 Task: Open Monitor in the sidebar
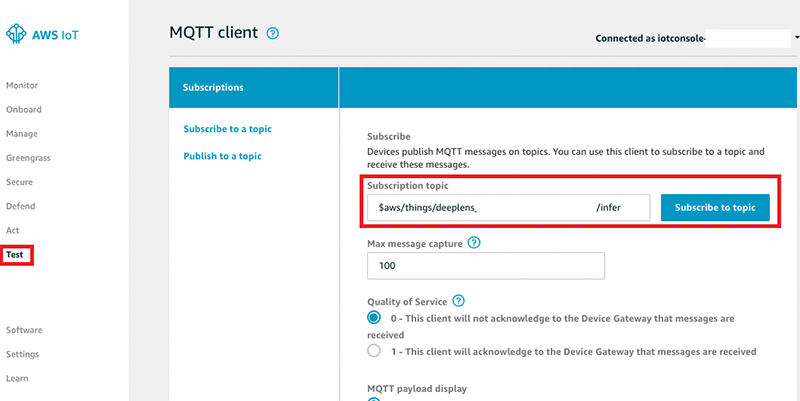tap(22, 85)
